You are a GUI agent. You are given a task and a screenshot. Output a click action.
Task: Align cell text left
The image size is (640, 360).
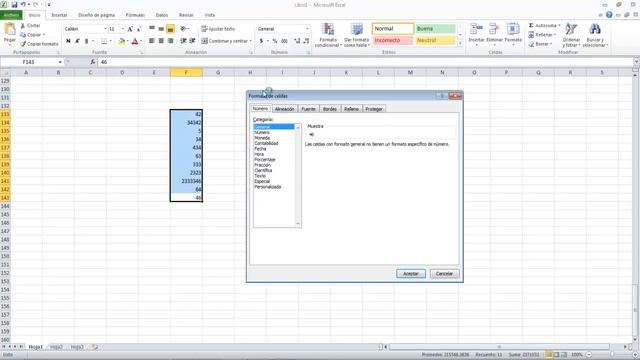pos(152,41)
